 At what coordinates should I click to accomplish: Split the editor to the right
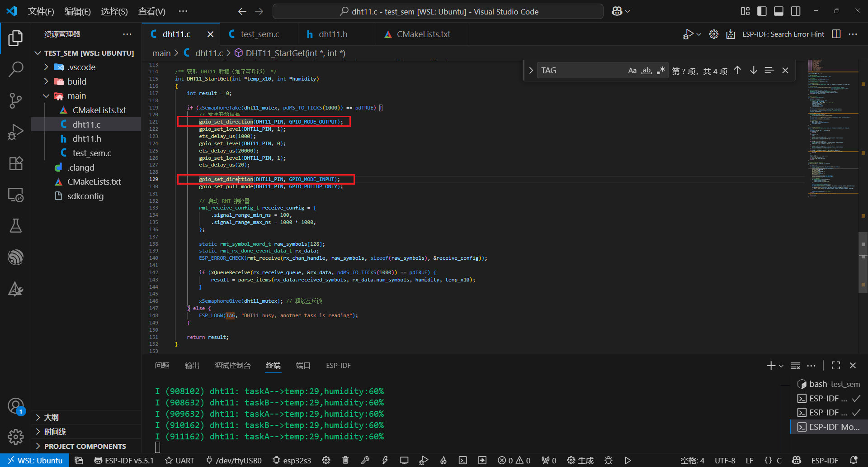coord(836,34)
